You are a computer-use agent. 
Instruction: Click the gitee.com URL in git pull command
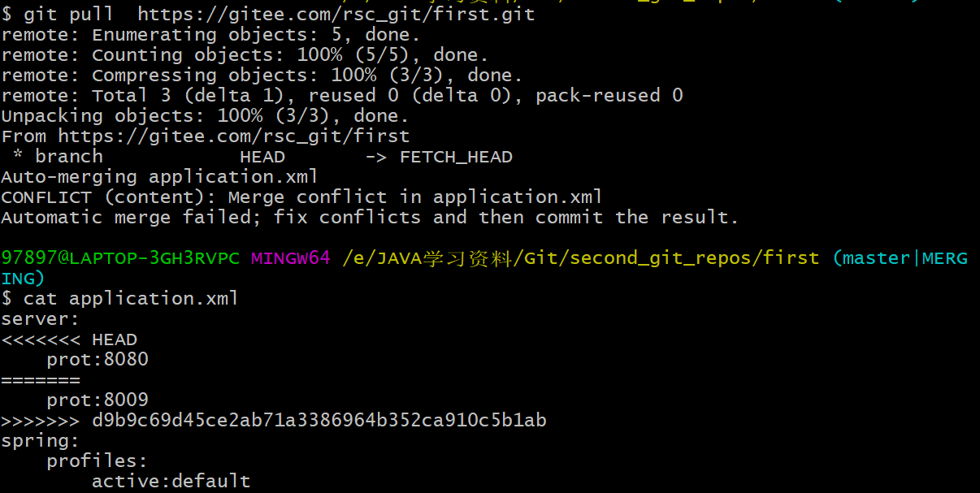tap(336, 14)
